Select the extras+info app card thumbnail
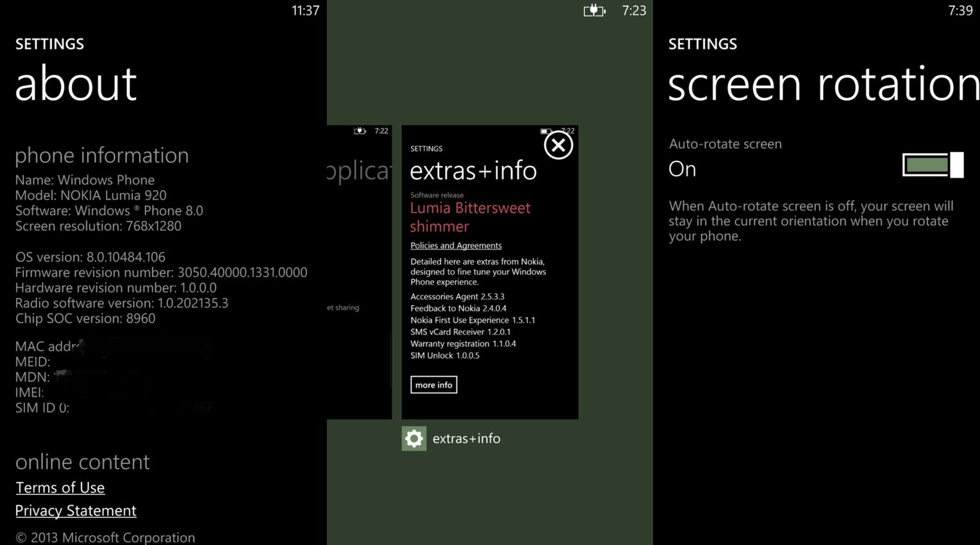980x545 pixels. tap(490, 272)
